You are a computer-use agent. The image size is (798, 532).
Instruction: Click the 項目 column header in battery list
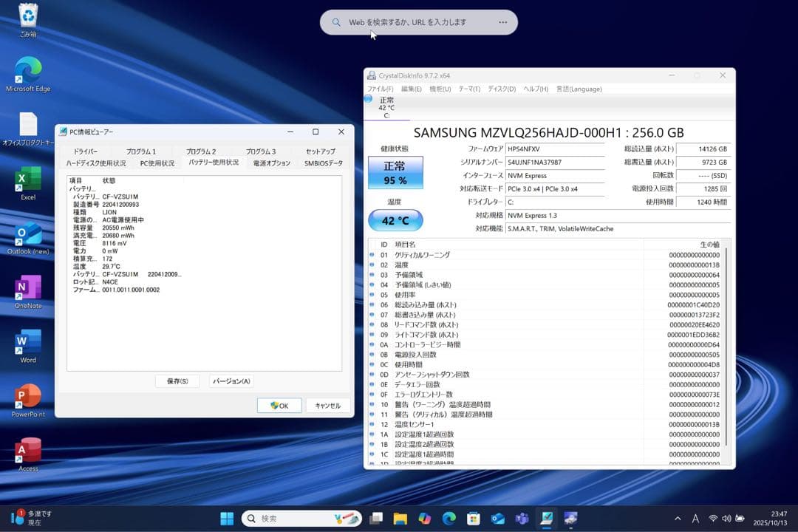[75, 181]
